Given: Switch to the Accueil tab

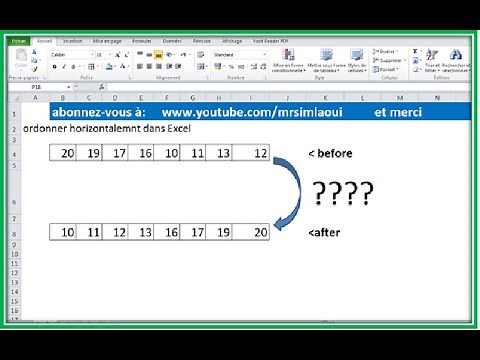Looking at the screenshot, I should pyautogui.click(x=44, y=41).
